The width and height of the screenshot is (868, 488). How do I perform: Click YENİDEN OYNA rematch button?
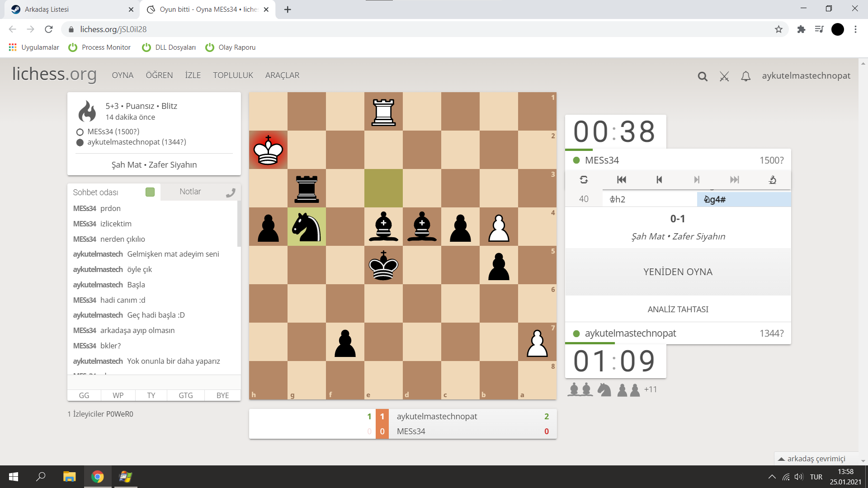point(678,272)
